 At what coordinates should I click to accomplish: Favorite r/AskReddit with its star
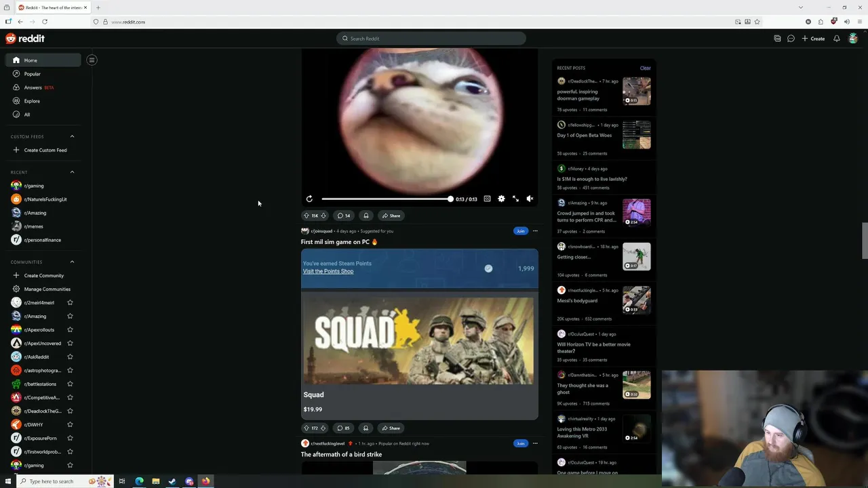point(70,357)
